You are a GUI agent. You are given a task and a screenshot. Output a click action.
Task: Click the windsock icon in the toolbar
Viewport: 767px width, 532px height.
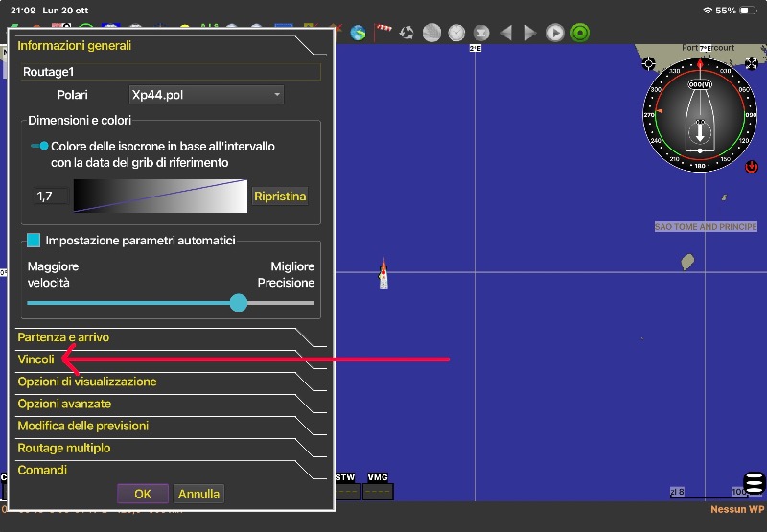click(x=383, y=32)
